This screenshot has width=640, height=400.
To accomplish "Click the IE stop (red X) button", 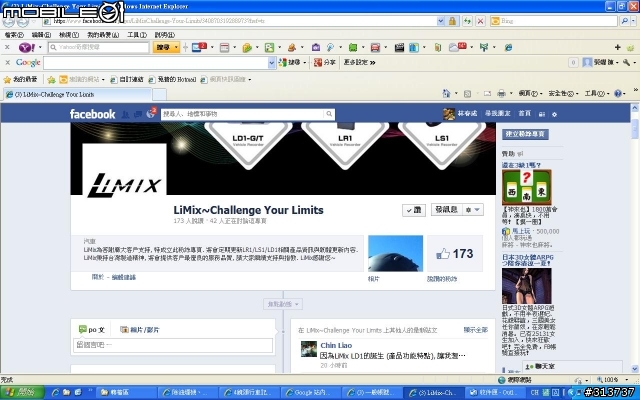I will coord(480,21).
